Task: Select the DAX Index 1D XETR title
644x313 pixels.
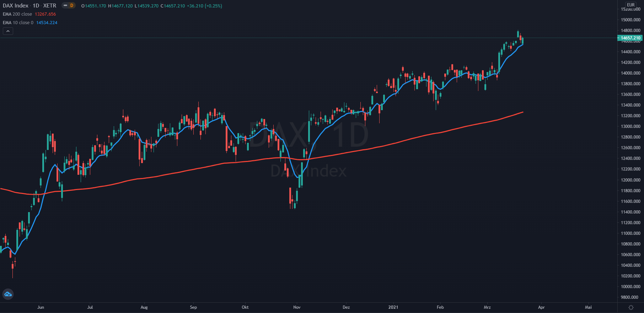Action: [x=29, y=6]
